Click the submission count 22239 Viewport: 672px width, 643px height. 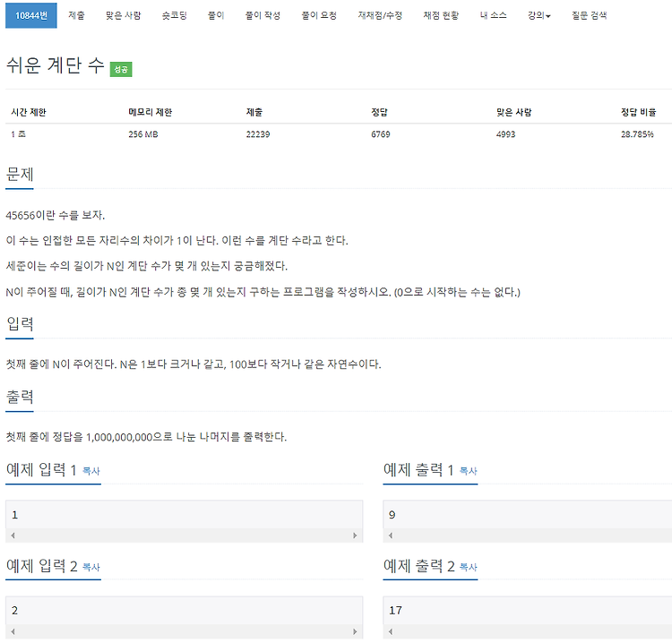click(258, 134)
